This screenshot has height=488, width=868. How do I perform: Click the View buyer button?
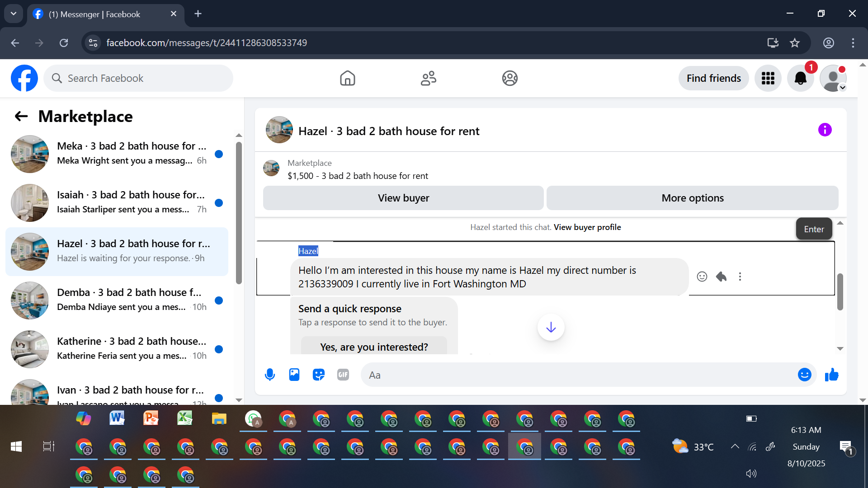pyautogui.click(x=403, y=198)
